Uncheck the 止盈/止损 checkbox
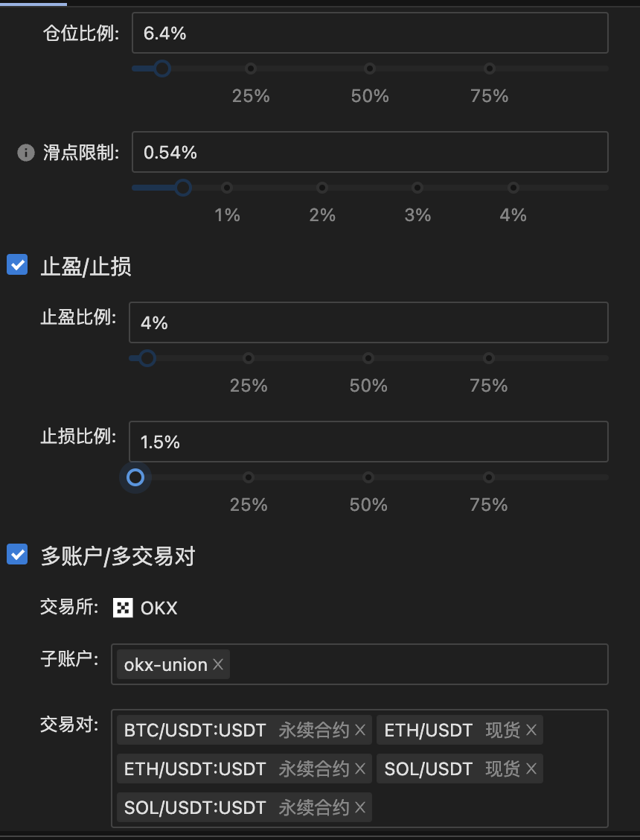The image size is (640, 840). (x=17, y=264)
